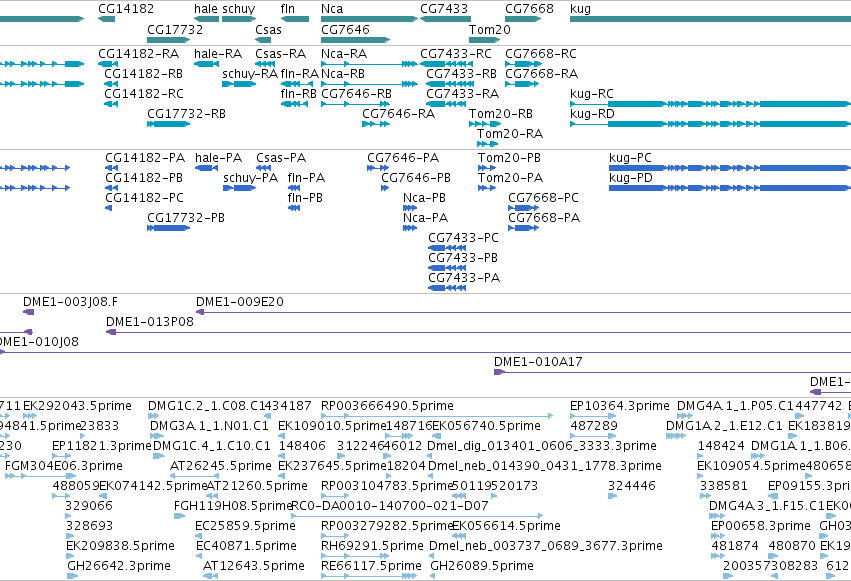This screenshot has width=851, height=581.
Task: Select transcript CG14182-RA
Action: point(138,54)
